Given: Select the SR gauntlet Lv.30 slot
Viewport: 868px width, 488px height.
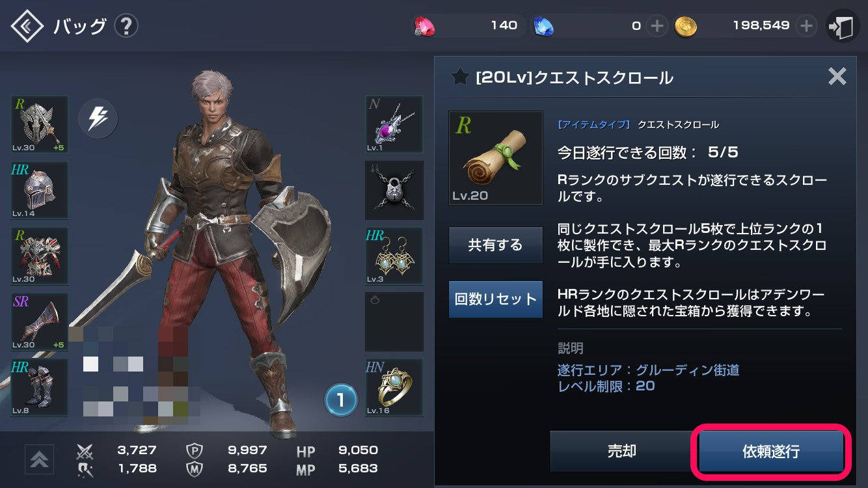Looking at the screenshot, I should 39,321.
